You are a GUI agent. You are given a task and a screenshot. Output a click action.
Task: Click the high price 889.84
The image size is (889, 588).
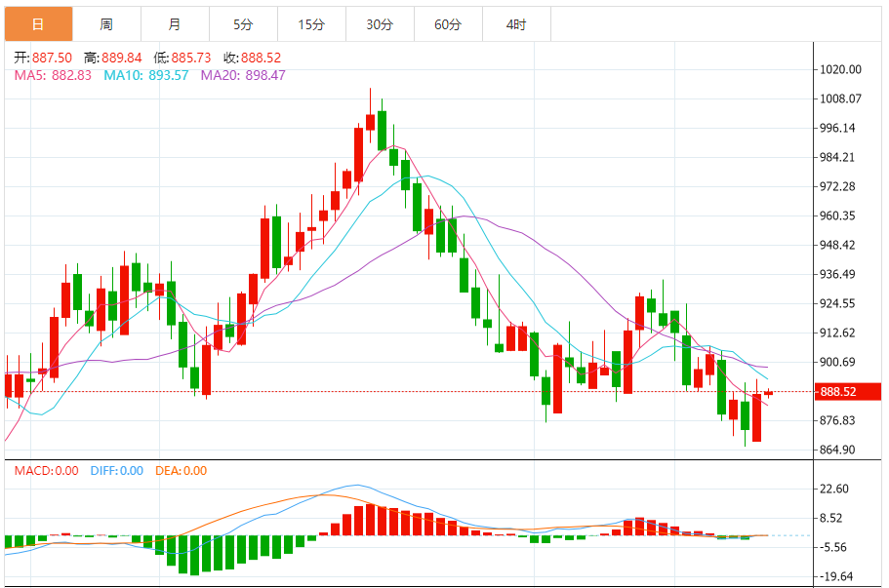pyautogui.click(x=121, y=58)
